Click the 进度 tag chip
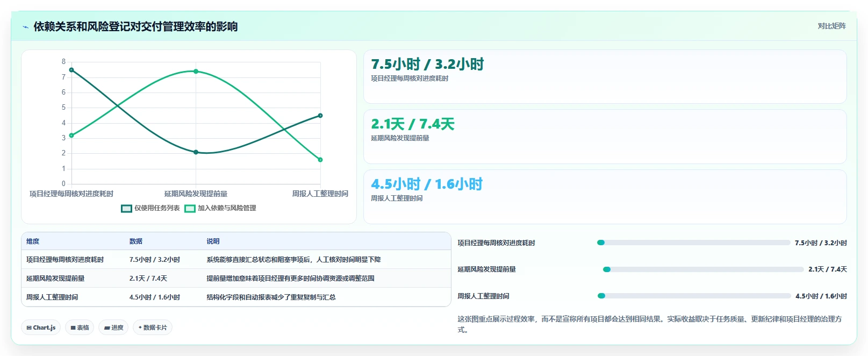This screenshot has width=868, height=356. [113, 327]
